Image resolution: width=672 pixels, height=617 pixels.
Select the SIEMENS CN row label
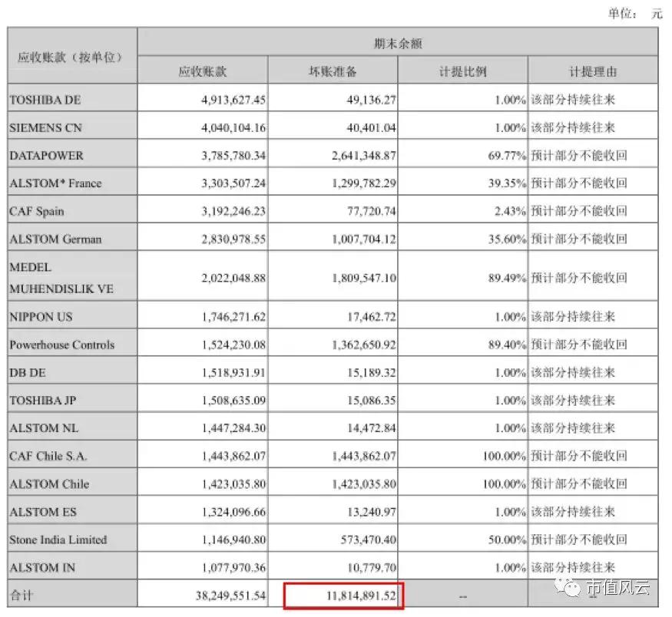42,127
